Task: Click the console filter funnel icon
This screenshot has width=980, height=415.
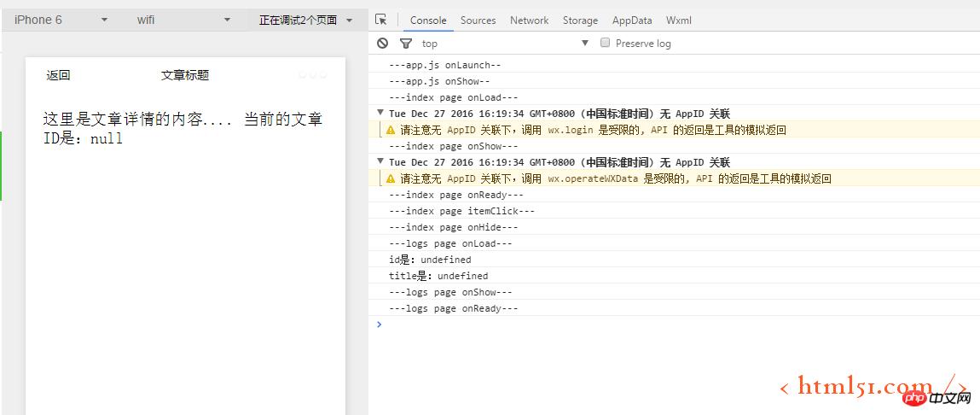Action: [406, 43]
